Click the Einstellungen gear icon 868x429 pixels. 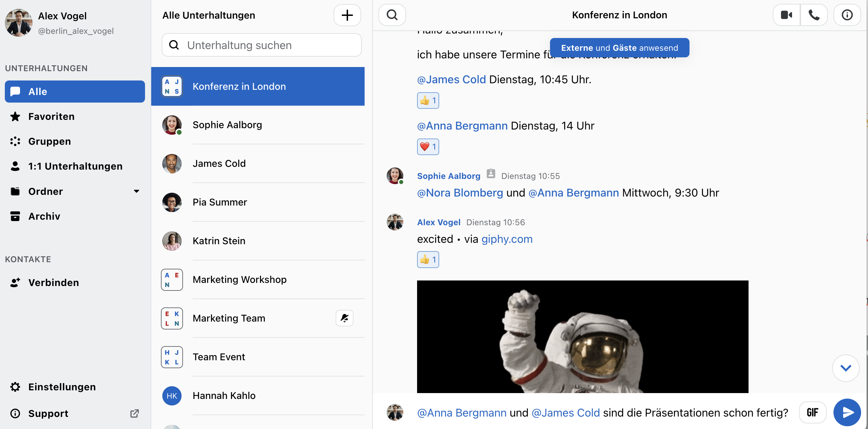(x=15, y=387)
